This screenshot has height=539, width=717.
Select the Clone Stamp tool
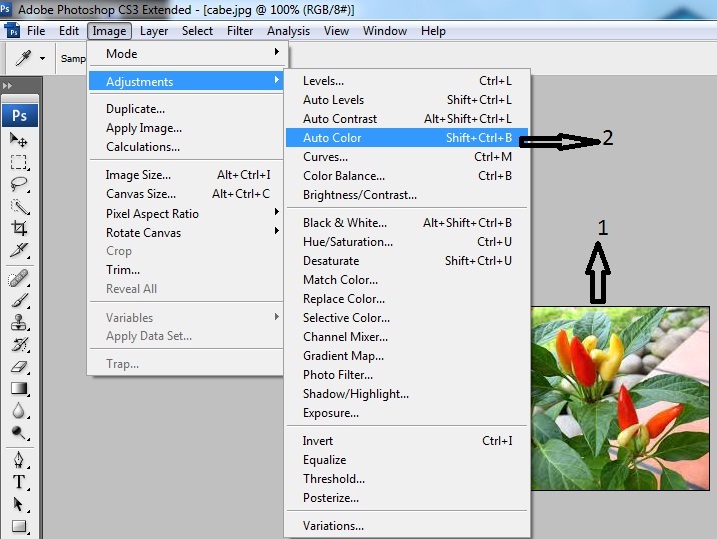pos(19,323)
